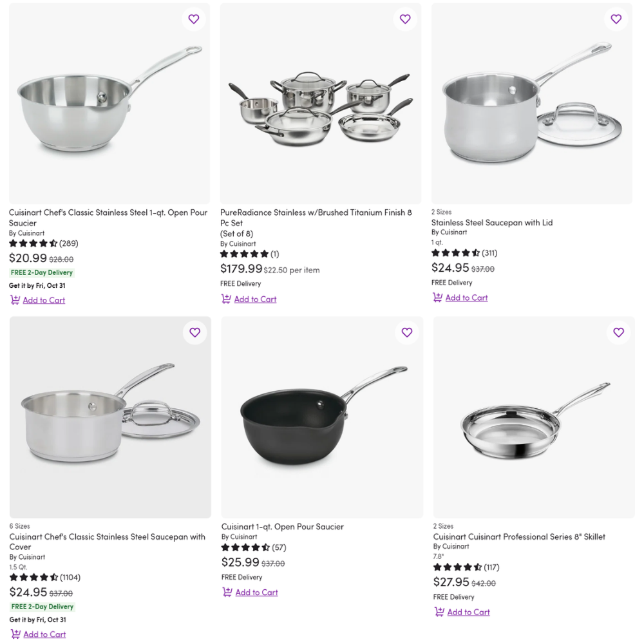
Task: Toggle heart on Professional Series 8" Skillet
Action: click(x=619, y=332)
